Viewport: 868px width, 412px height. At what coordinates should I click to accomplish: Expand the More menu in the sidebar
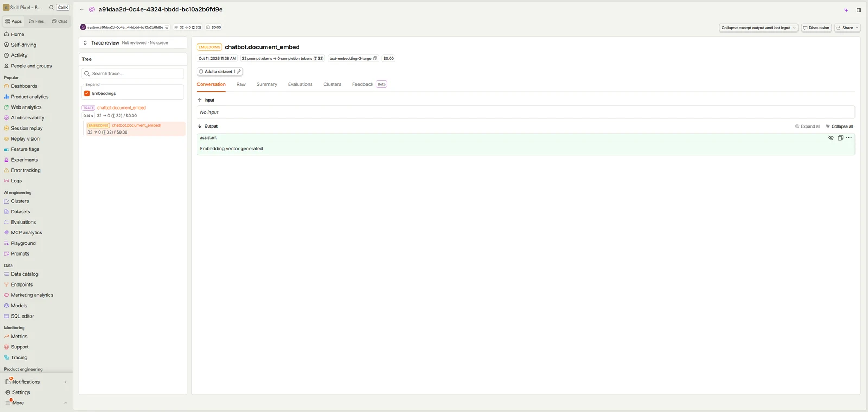pyautogui.click(x=36, y=403)
